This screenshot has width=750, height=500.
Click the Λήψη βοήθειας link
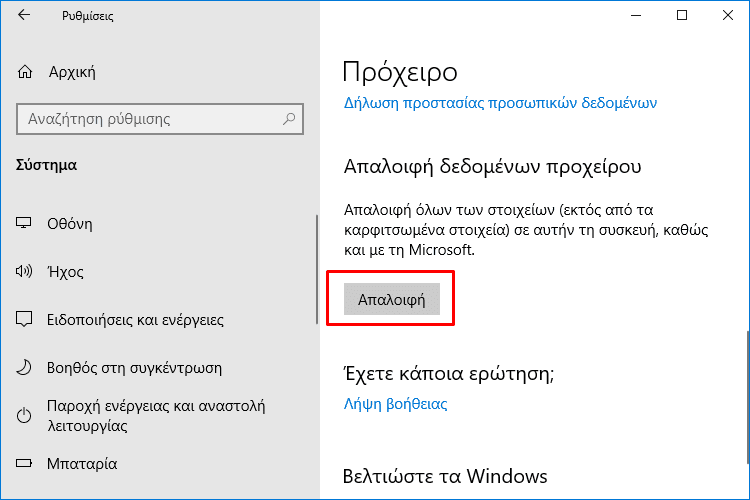(x=396, y=404)
